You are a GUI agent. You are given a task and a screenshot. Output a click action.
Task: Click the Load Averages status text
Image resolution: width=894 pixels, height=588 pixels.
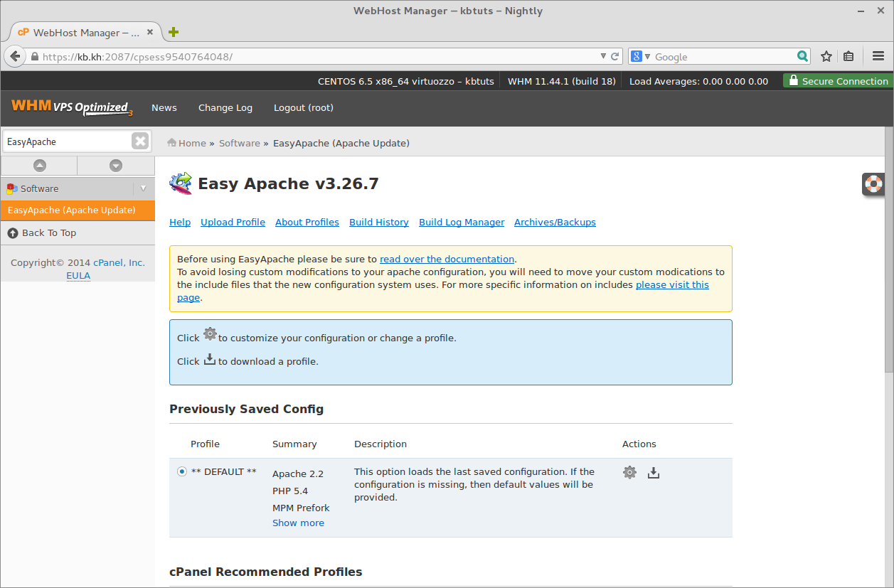(698, 81)
